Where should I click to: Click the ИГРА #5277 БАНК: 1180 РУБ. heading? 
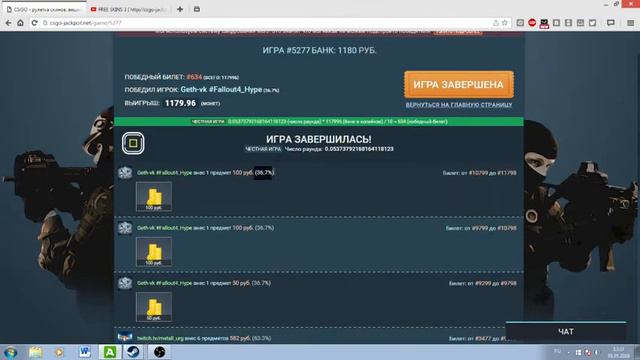click(319, 51)
